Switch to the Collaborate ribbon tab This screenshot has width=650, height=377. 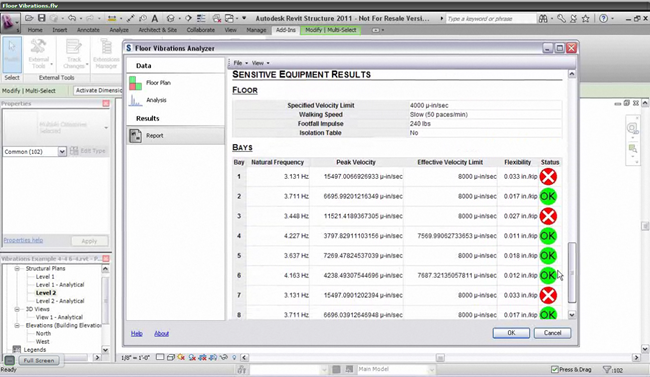pos(201,30)
